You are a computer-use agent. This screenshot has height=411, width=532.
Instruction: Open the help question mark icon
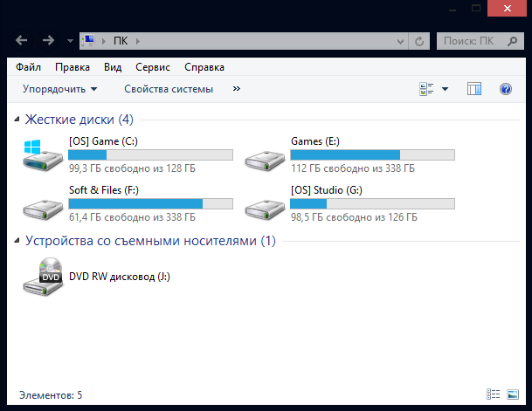click(505, 89)
